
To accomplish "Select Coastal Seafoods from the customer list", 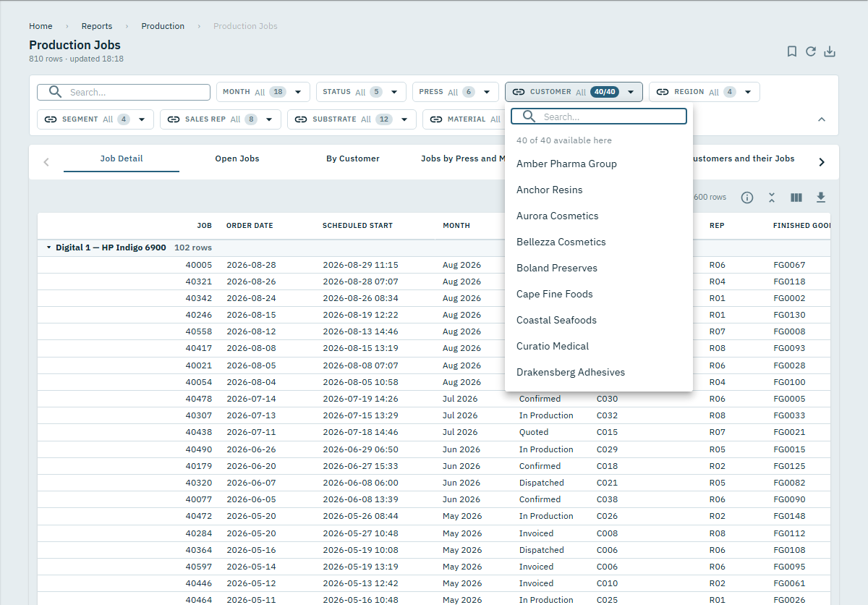I will [x=599, y=320].
